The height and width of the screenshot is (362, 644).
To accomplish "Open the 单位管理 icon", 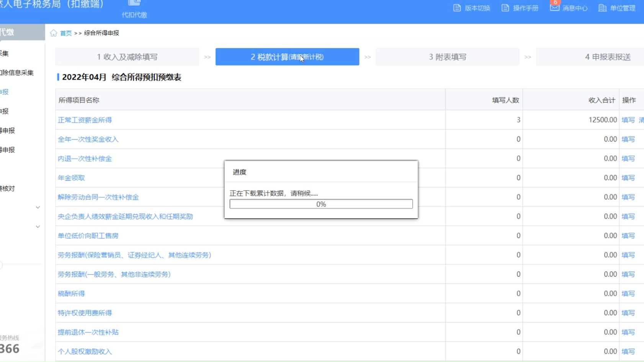I will point(602,8).
